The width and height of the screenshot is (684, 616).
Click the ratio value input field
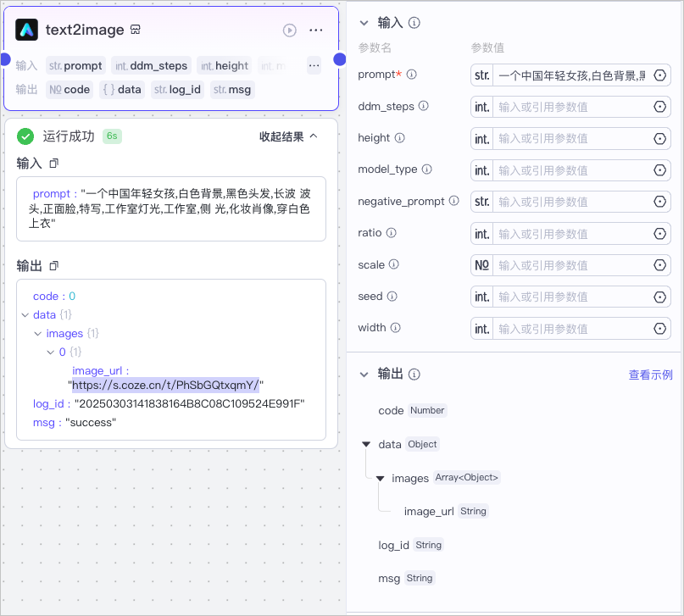pos(572,234)
